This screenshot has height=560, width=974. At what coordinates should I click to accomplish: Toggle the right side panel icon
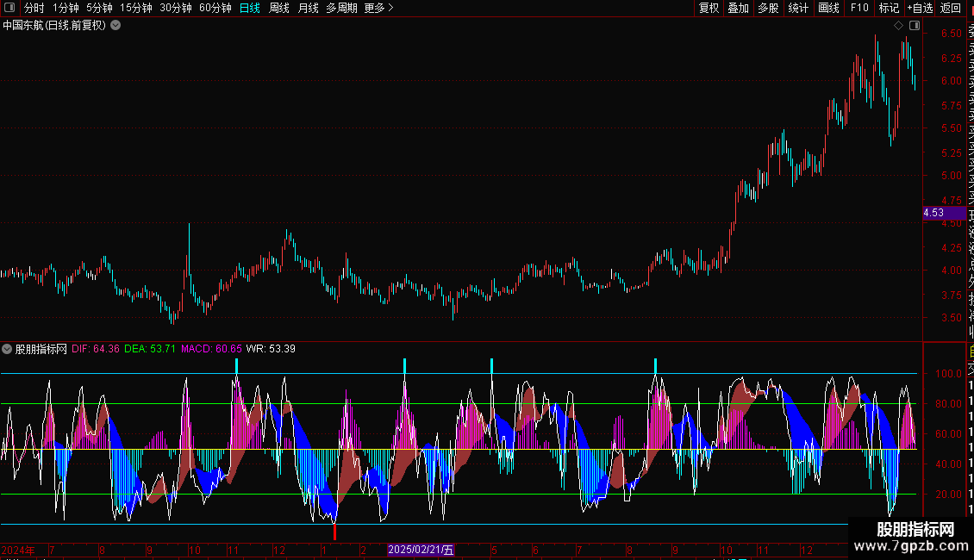coord(915,26)
